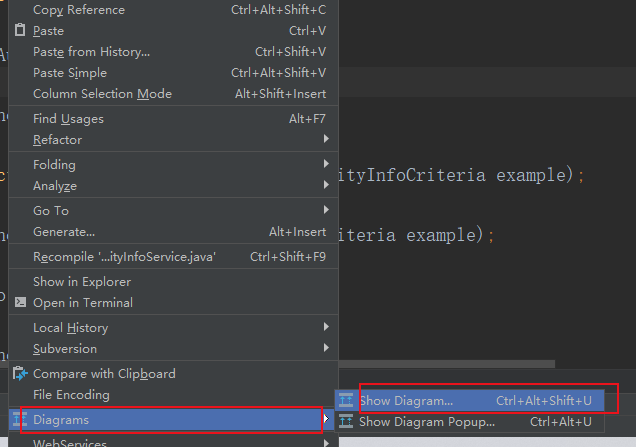Expand the Subversion submenu arrow
The width and height of the screenshot is (636, 447).
326,348
